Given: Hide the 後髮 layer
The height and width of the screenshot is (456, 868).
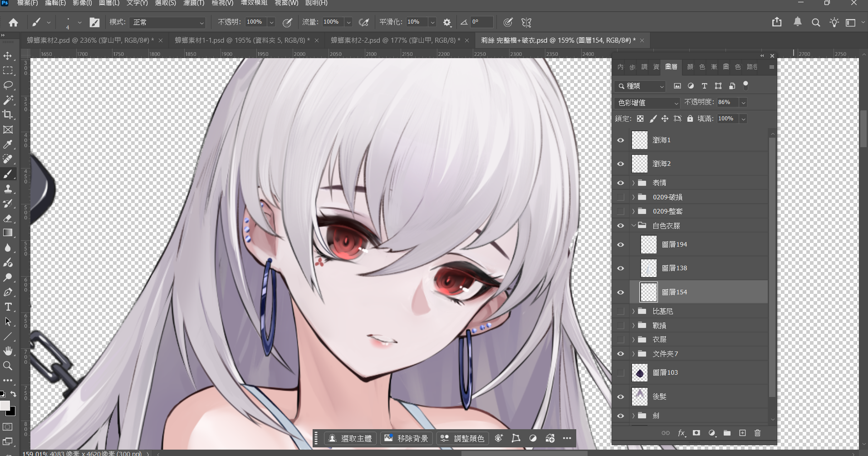Looking at the screenshot, I should [620, 397].
